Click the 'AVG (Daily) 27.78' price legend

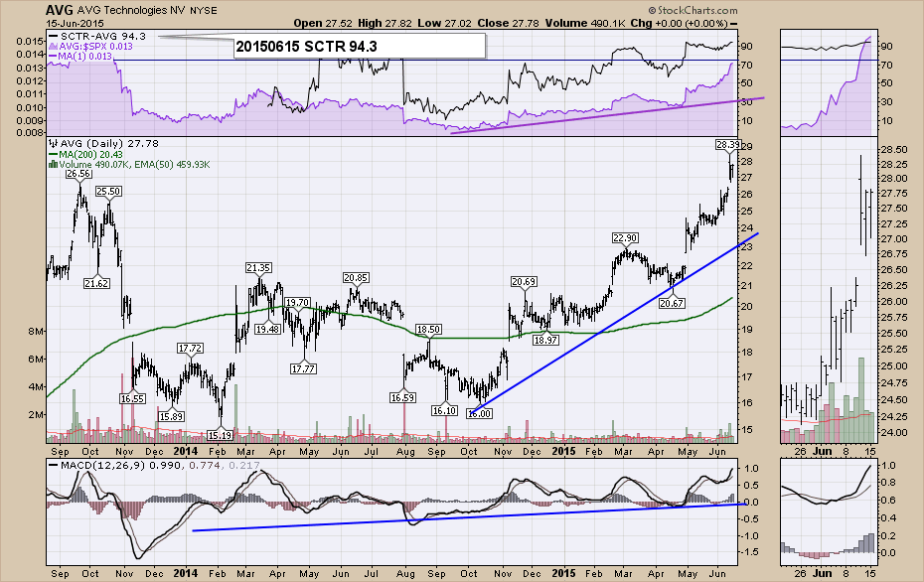point(103,143)
